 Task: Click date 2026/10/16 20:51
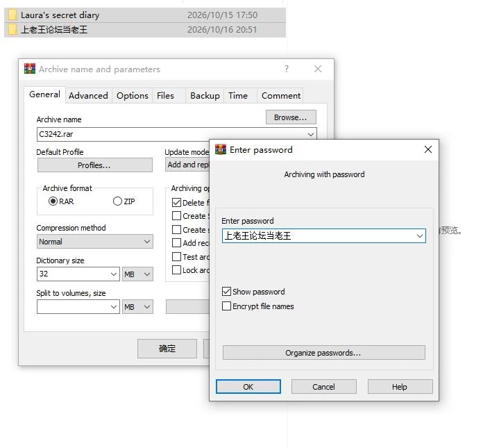point(222,30)
